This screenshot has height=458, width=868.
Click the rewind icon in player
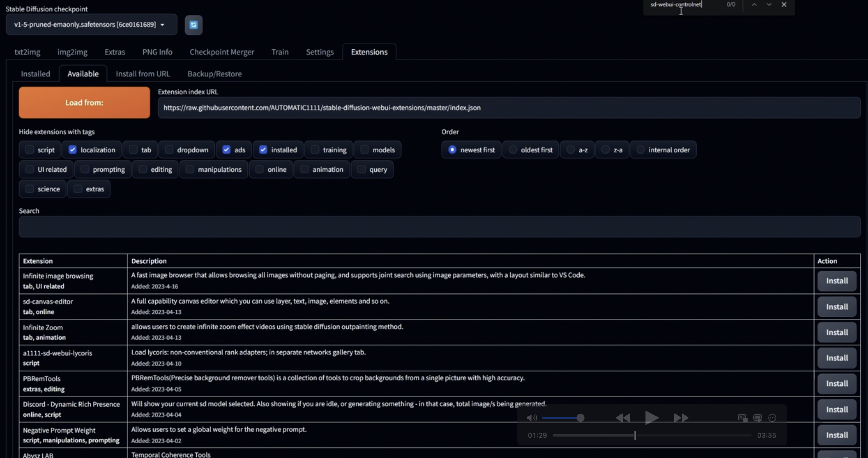point(623,418)
